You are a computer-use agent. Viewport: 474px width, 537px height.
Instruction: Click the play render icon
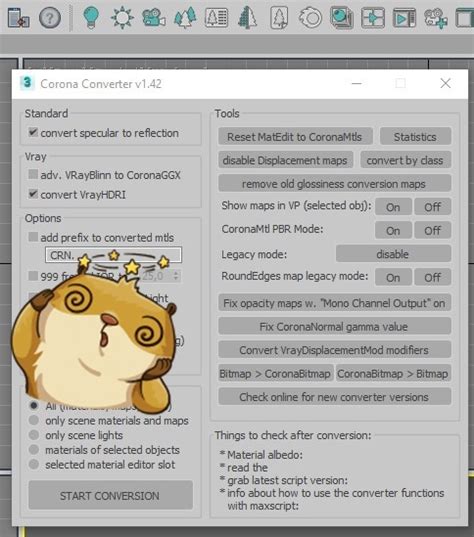(404, 18)
